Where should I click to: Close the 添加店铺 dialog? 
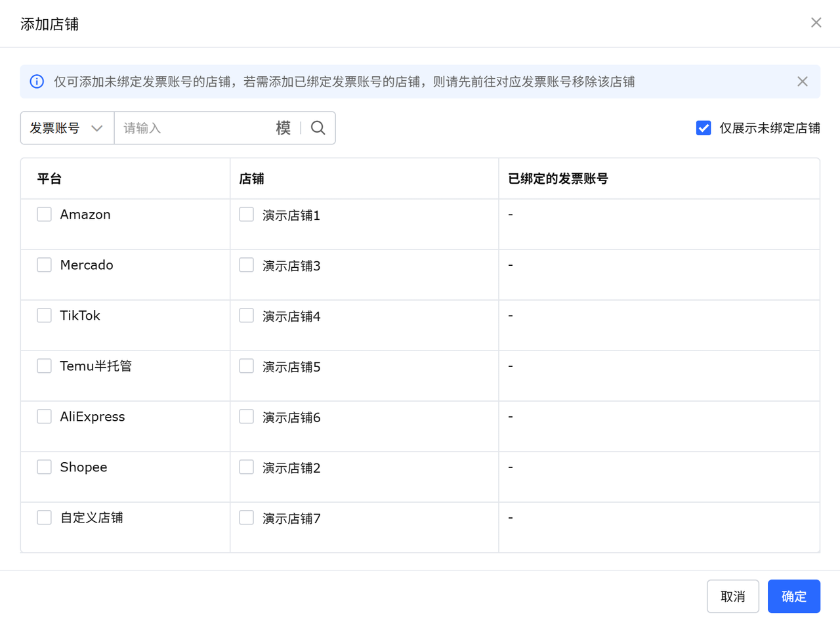click(816, 23)
